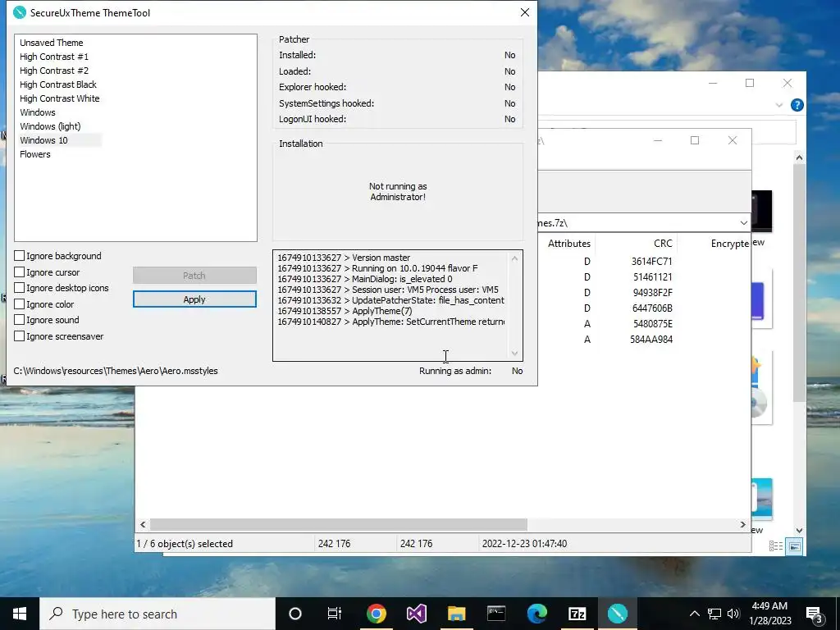Enable Ignore desktop icons checkbox

pos(20,288)
